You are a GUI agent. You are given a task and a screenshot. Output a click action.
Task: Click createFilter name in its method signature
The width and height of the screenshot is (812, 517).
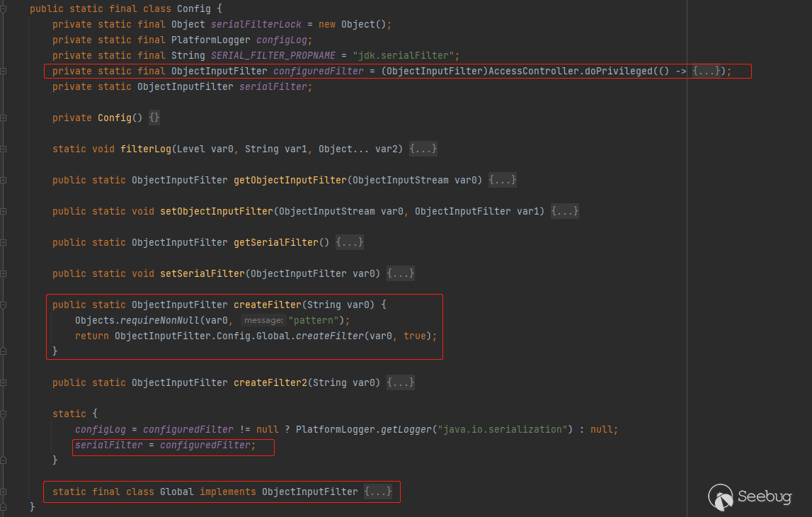pos(267,305)
